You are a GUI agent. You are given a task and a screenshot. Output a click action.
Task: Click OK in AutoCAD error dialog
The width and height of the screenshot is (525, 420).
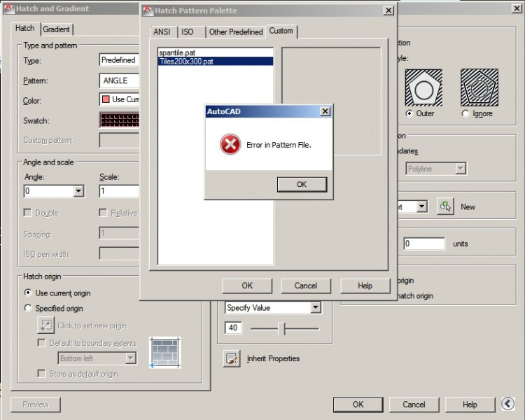pos(302,184)
